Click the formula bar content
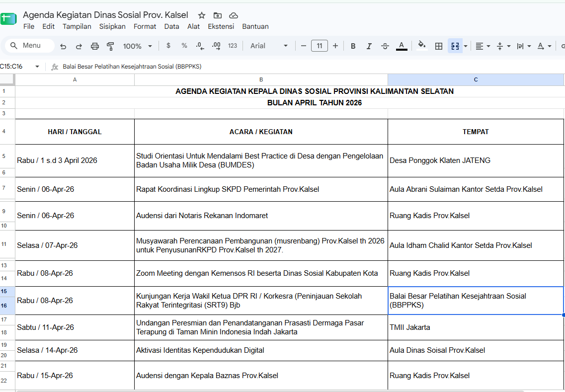Viewport: 565px width, 392px height. pos(132,67)
